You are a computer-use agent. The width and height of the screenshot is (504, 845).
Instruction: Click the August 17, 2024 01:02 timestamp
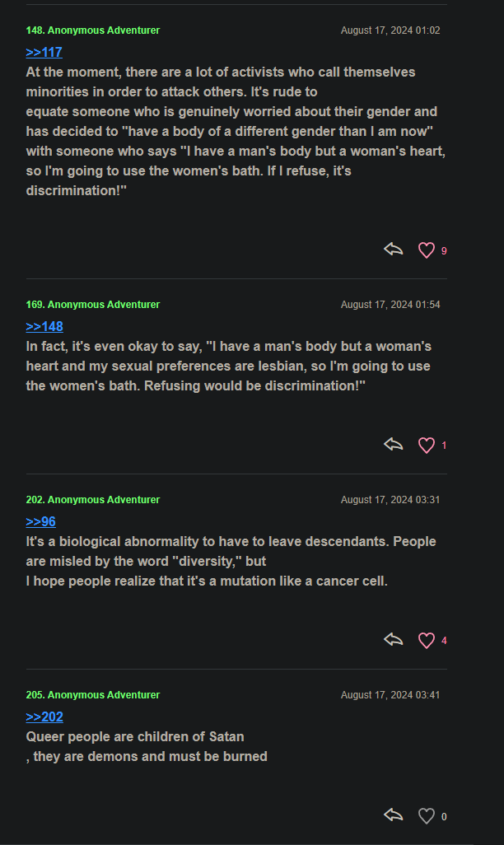390,30
